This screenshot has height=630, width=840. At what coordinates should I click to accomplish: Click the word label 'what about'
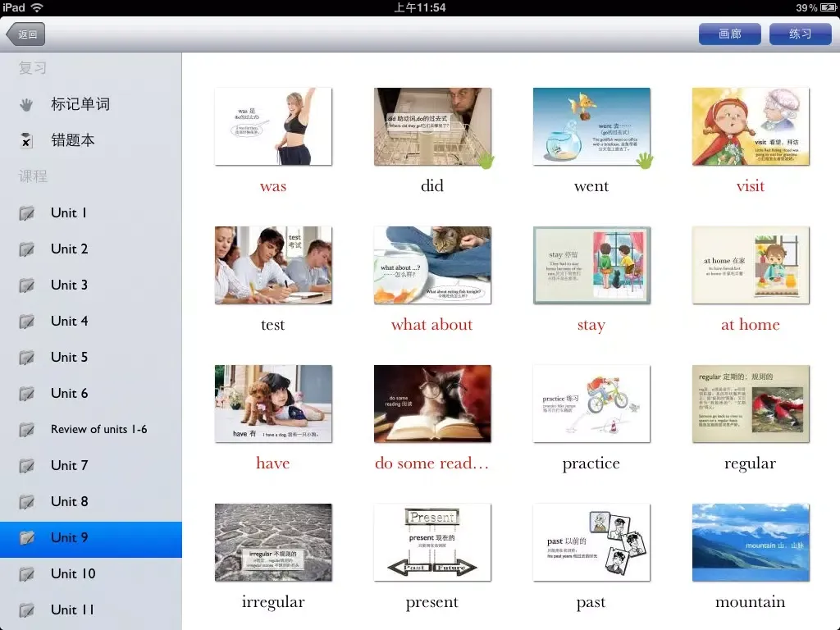point(431,325)
